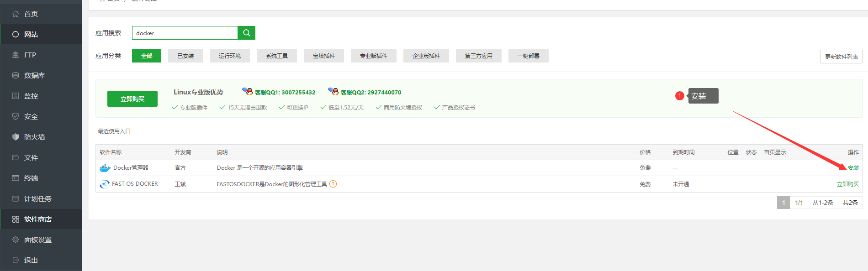Click the 更新软件列表 button

click(x=842, y=57)
